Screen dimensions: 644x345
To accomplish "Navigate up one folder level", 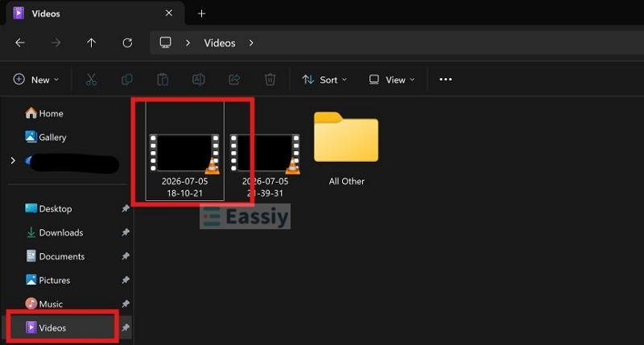I will (91, 43).
